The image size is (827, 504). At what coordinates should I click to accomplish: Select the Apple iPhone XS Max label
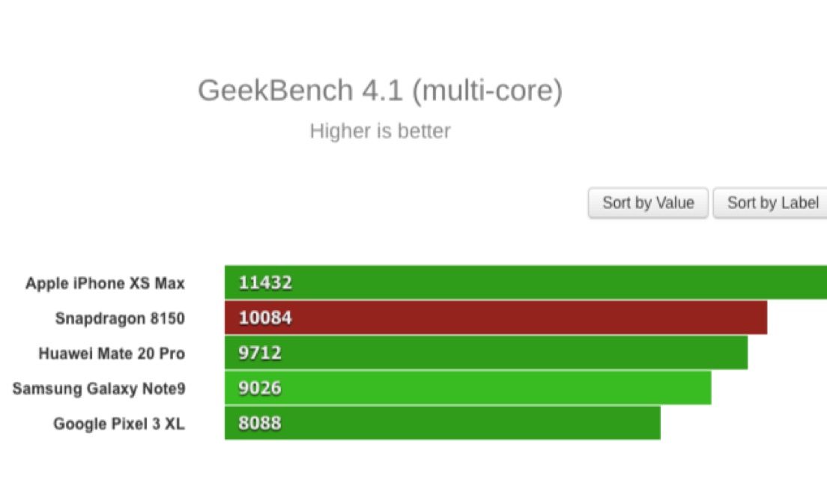pyautogui.click(x=105, y=283)
